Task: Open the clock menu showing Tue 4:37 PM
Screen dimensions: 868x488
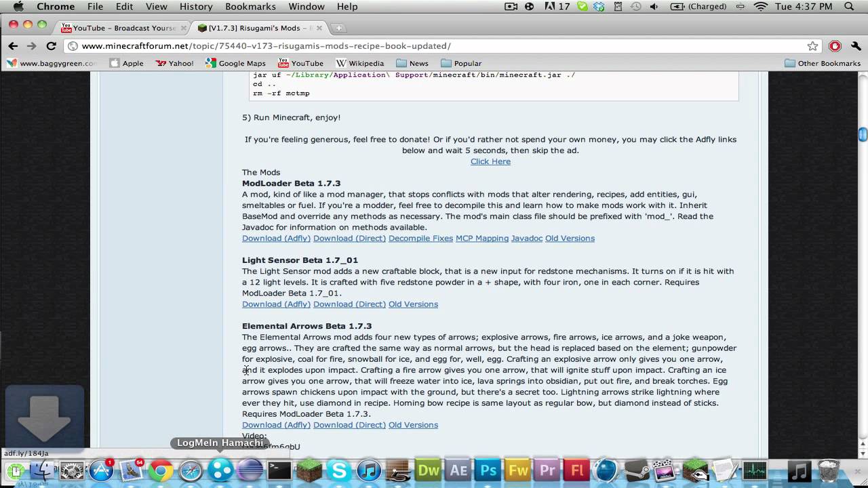Action: [804, 7]
